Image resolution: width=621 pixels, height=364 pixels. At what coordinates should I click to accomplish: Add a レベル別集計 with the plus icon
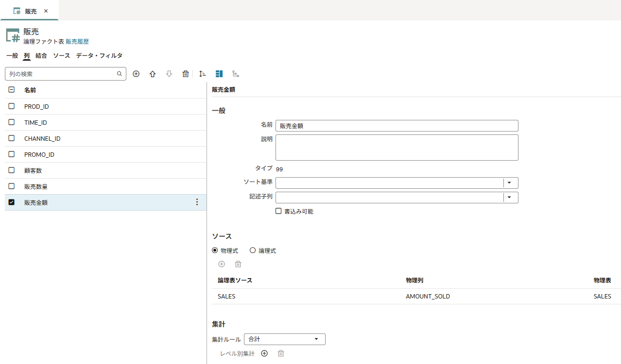point(264,353)
